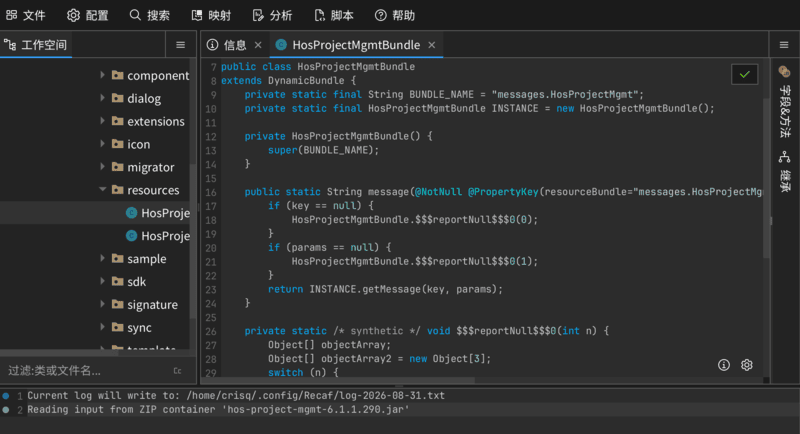Toggle case-sensitive Cc filter option
This screenshot has height=434, width=800.
click(x=178, y=371)
